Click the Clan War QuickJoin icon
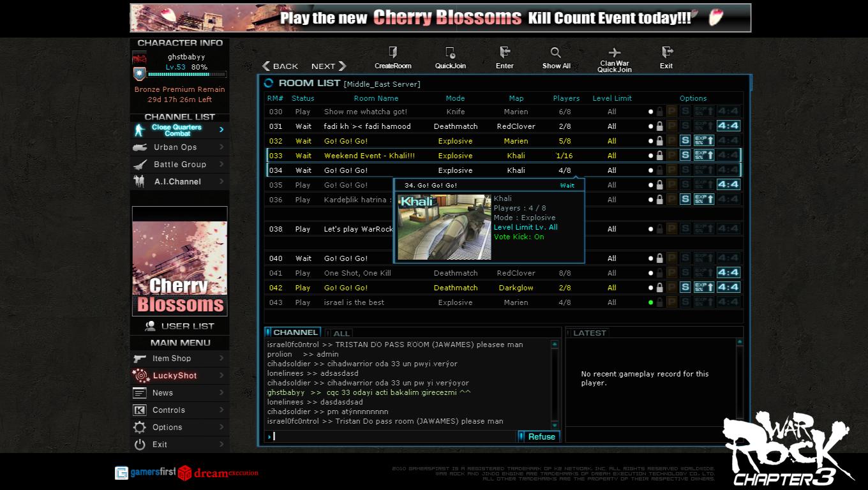Screen dimensions: 868x490 pyautogui.click(x=615, y=52)
